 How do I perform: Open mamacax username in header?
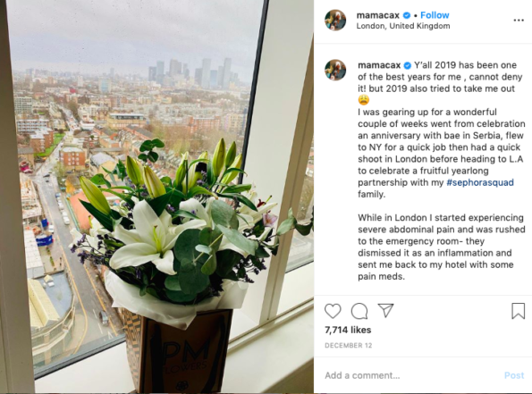tap(378, 15)
